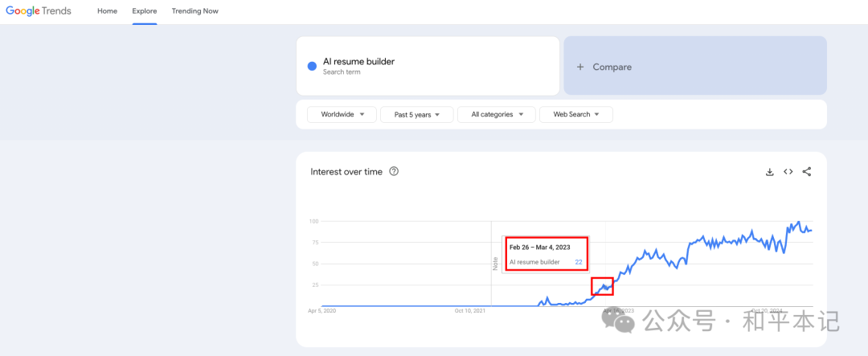Click the Oct 10, 2021 axis label

470,311
